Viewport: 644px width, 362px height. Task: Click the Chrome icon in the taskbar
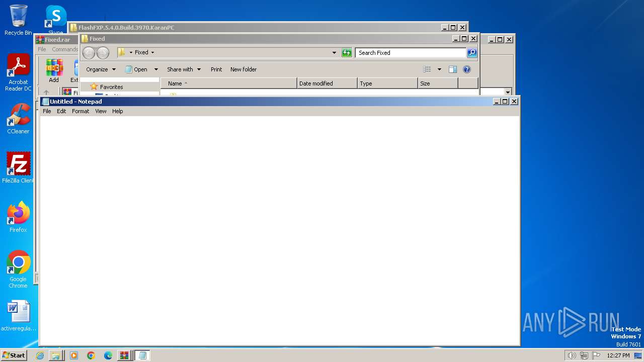(91, 355)
